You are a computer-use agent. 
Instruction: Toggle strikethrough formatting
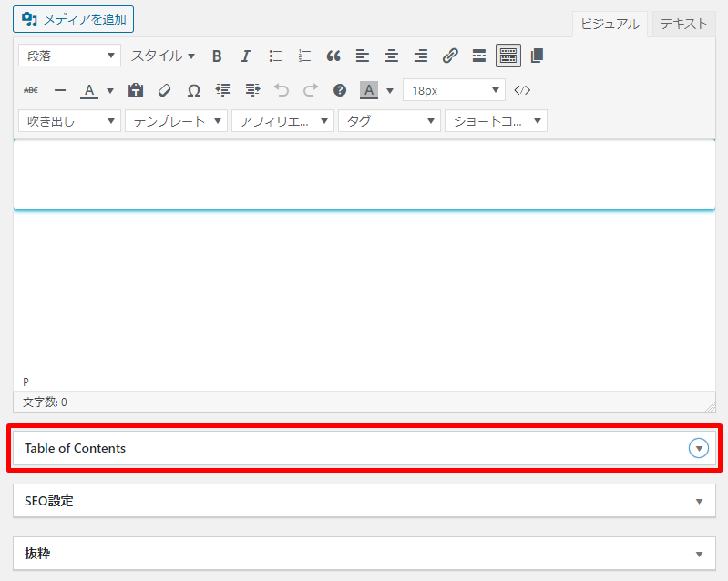coord(31,90)
